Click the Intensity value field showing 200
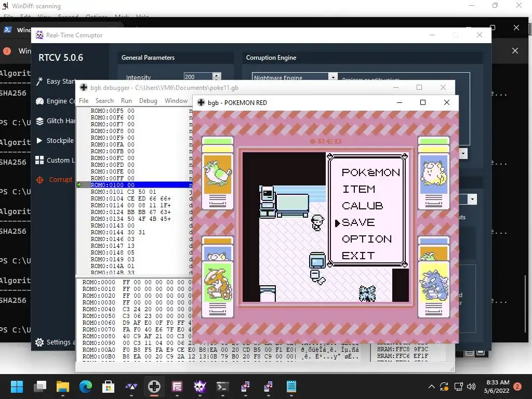This screenshot has width=532, height=399. pyautogui.click(x=198, y=77)
